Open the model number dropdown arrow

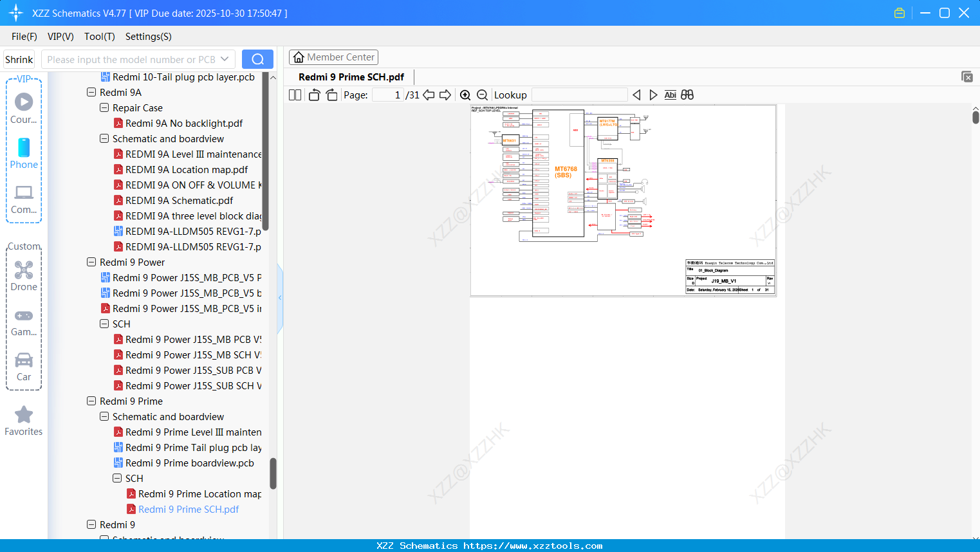(x=225, y=59)
